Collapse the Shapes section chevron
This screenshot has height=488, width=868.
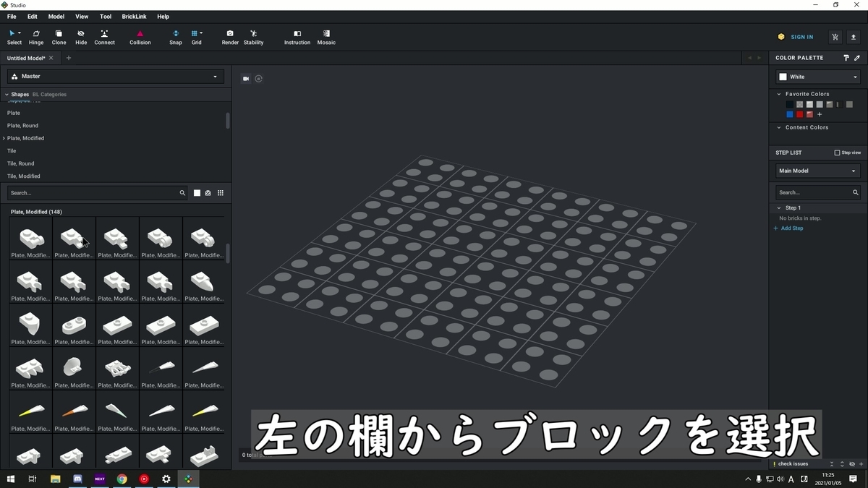[x=7, y=95]
